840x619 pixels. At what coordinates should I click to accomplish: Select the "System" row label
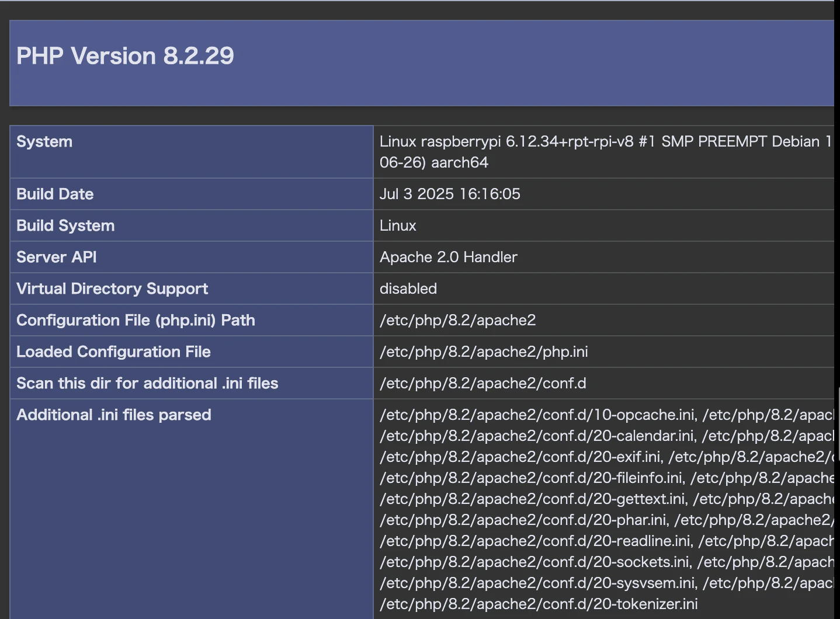(44, 141)
